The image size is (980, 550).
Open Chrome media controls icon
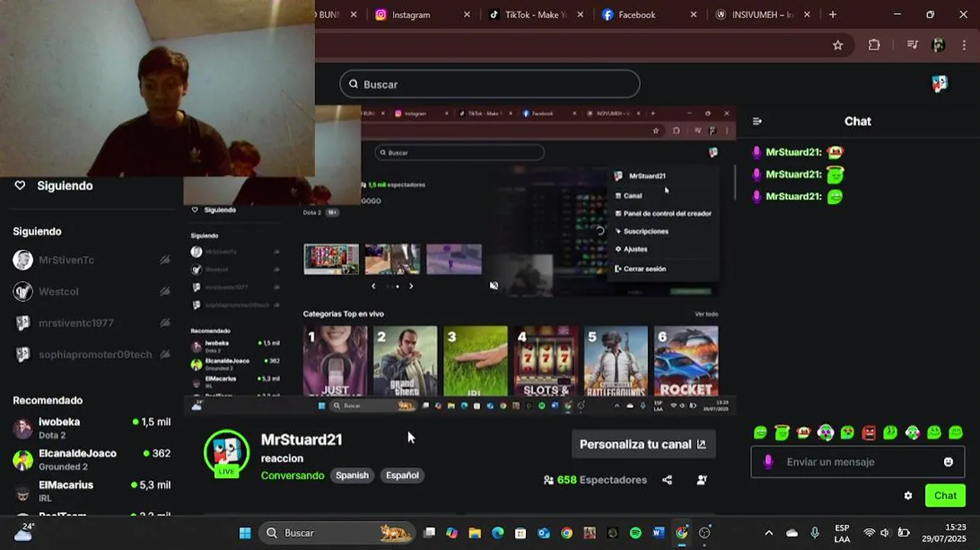tap(912, 45)
